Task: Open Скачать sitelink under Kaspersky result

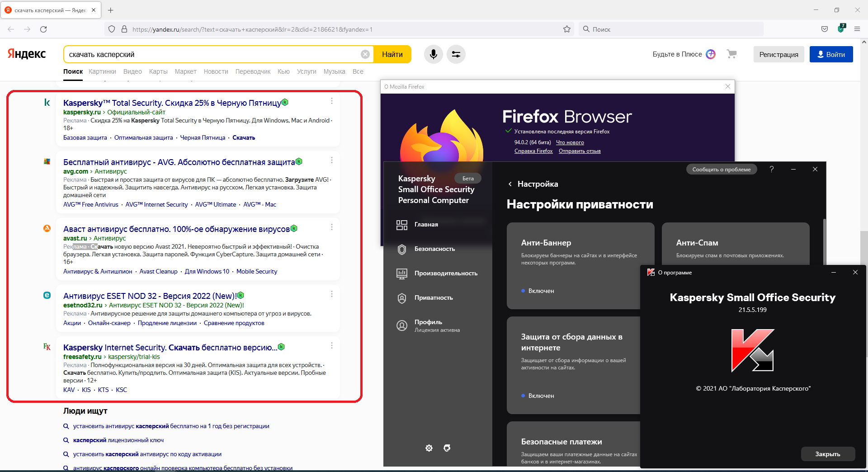Action: pos(244,138)
